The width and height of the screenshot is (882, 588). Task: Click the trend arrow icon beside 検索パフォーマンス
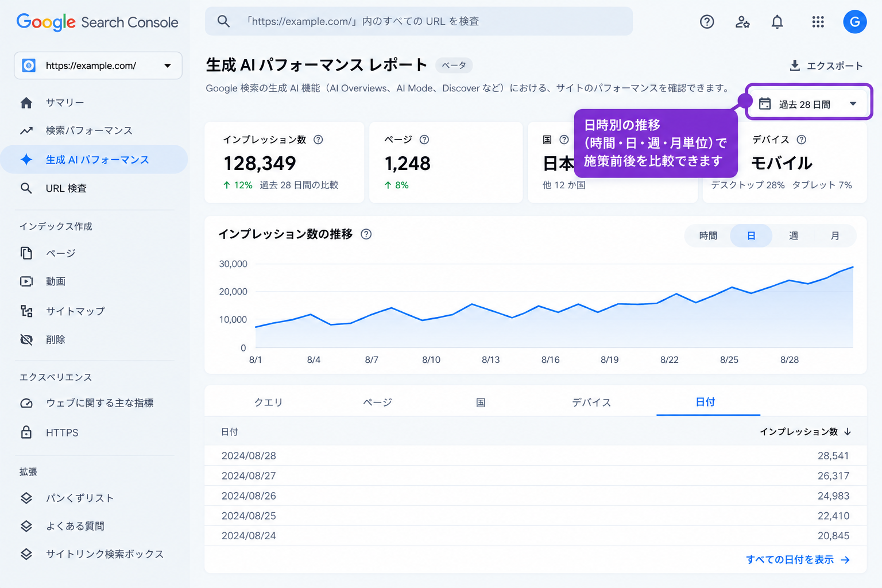click(x=26, y=131)
